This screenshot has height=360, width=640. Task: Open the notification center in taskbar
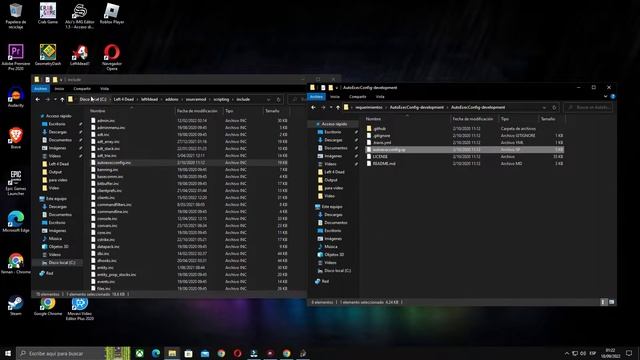(629, 353)
